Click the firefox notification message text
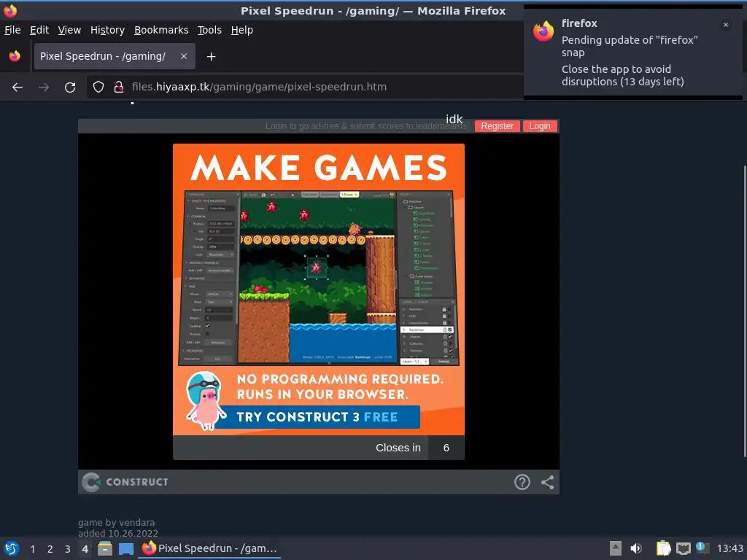This screenshot has width=747, height=560. 629,61
